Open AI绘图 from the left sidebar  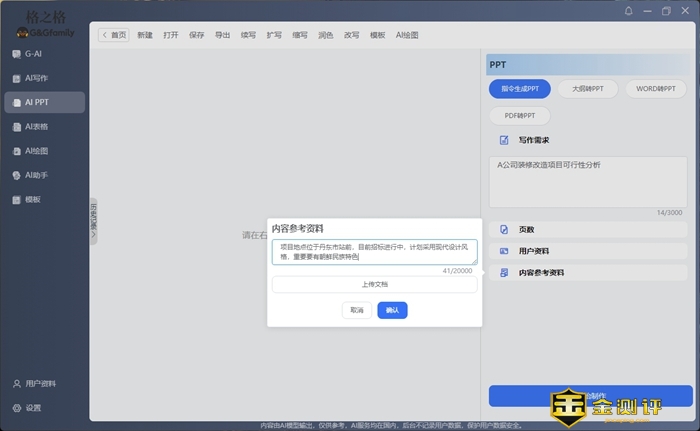(36, 151)
